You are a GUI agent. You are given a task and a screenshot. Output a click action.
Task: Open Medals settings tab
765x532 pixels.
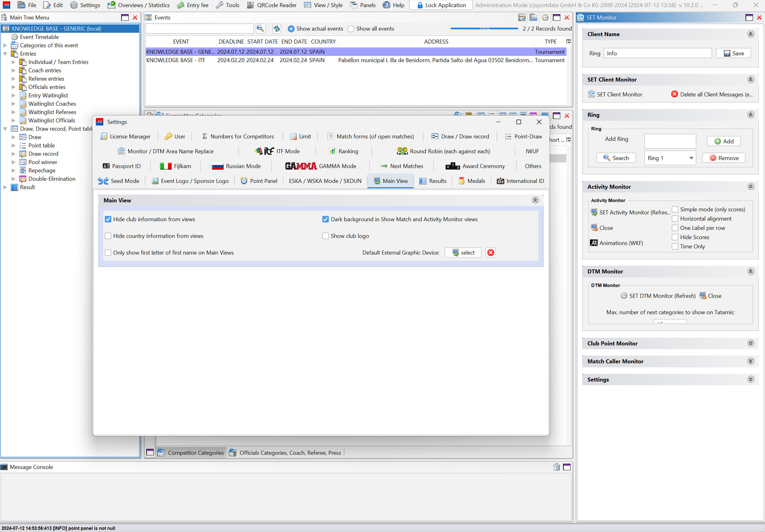(472, 181)
